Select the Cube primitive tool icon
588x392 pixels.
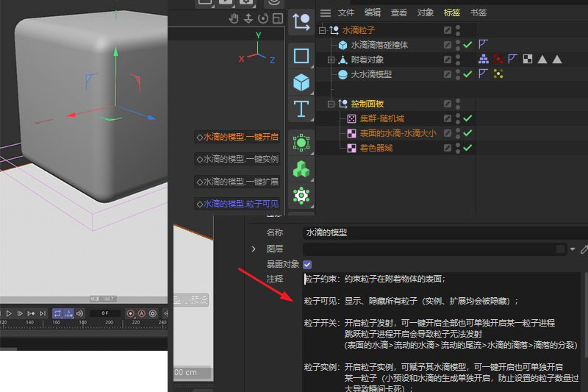(x=301, y=82)
